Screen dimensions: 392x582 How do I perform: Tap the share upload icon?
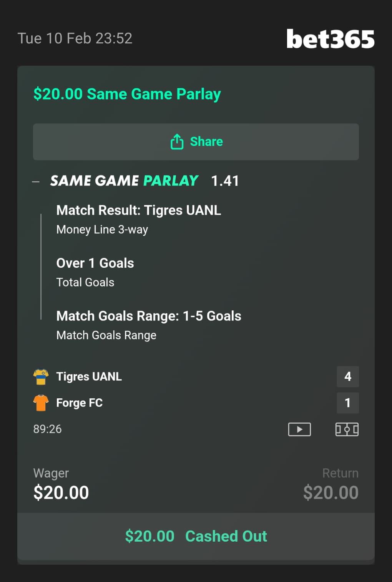177,142
